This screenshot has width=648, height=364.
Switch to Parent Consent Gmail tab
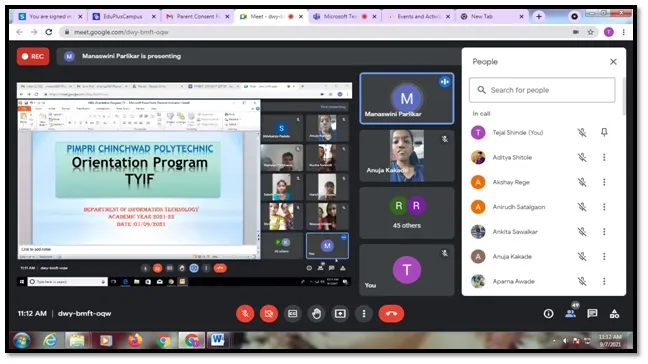(x=198, y=17)
